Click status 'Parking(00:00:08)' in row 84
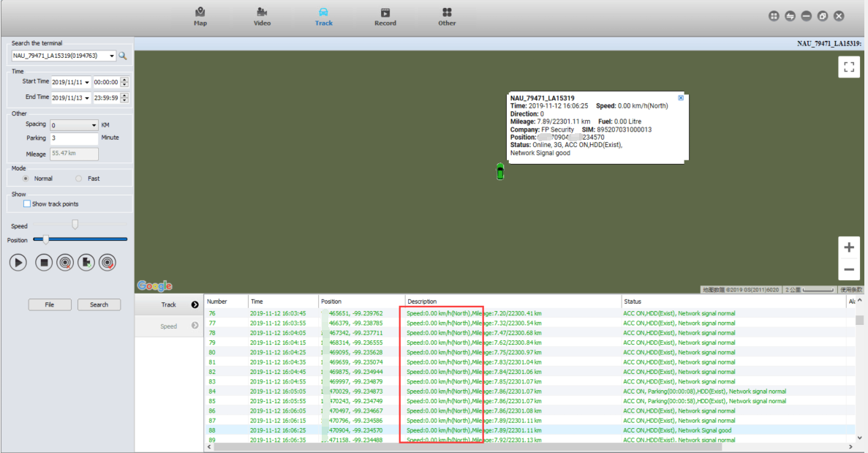Image resolution: width=868 pixels, height=453 pixels. (671, 391)
